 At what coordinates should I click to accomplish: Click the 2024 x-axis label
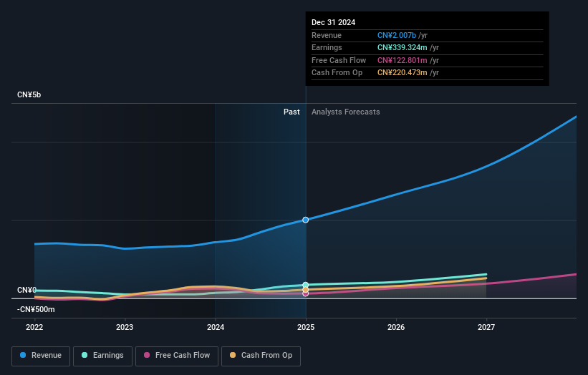[216, 327]
